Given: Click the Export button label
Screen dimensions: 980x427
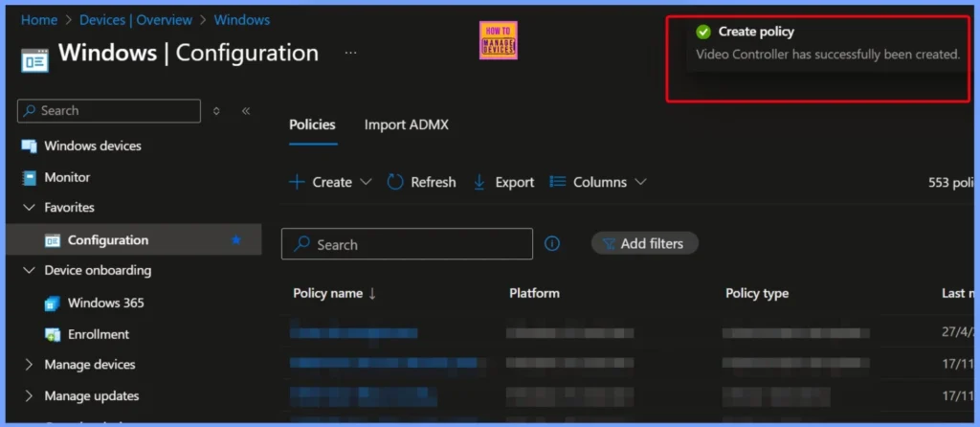Looking at the screenshot, I should [514, 183].
